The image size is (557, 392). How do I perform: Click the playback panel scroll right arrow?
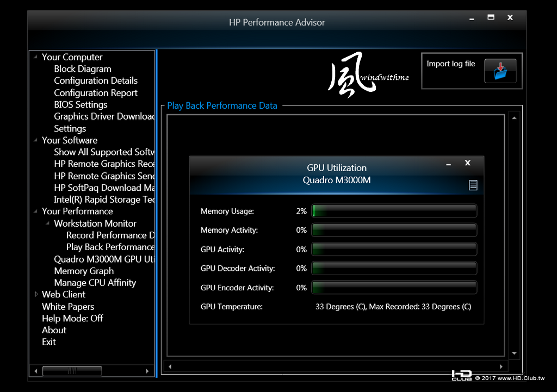coord(501,366)
